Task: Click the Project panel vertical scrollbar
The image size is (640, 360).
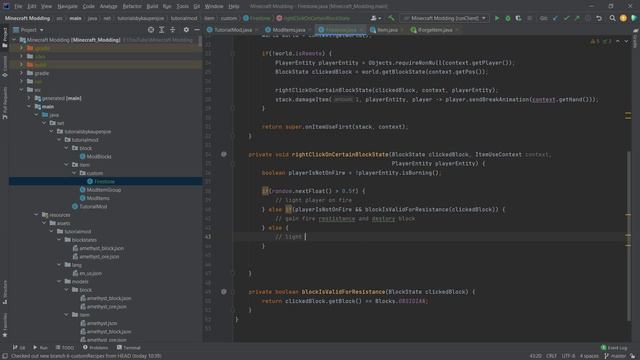Action: pos(200,41)
